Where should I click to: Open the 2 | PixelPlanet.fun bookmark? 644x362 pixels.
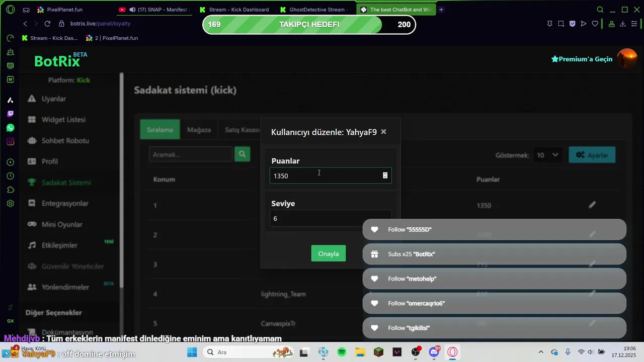[112, 38]
